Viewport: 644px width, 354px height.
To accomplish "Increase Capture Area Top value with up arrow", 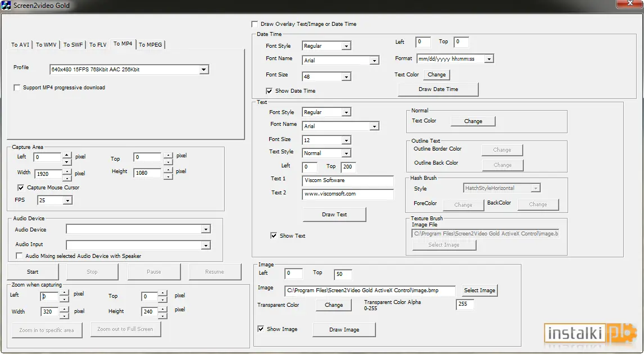I will tap(167, 155).
